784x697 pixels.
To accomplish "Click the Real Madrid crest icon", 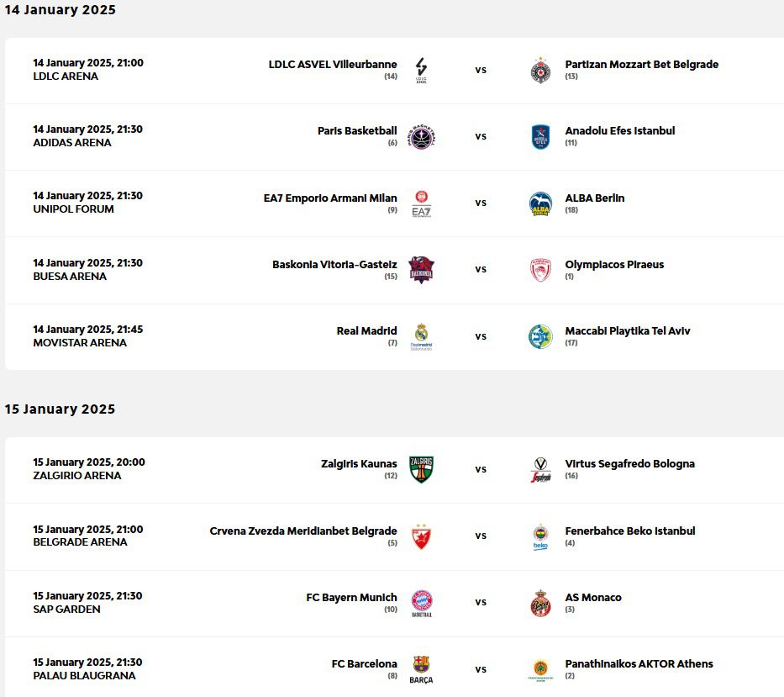I will 421,336.
